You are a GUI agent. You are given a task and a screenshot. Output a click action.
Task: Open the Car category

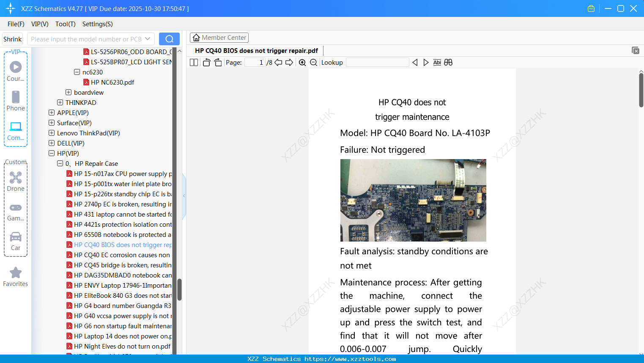16,241
